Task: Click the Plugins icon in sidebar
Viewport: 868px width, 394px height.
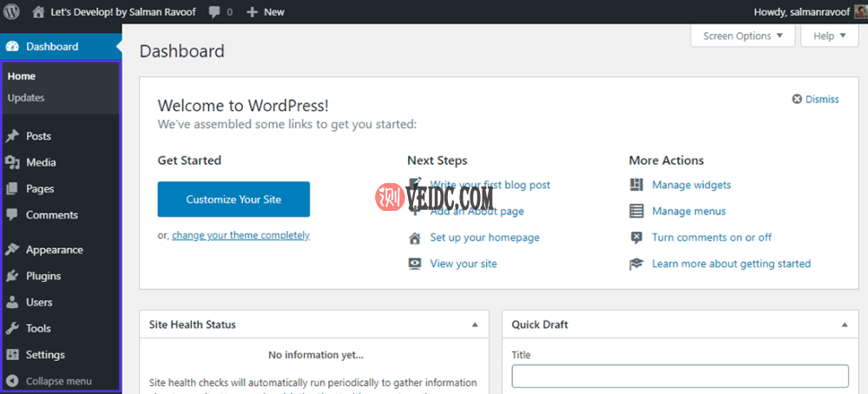Action: [12, 276]
